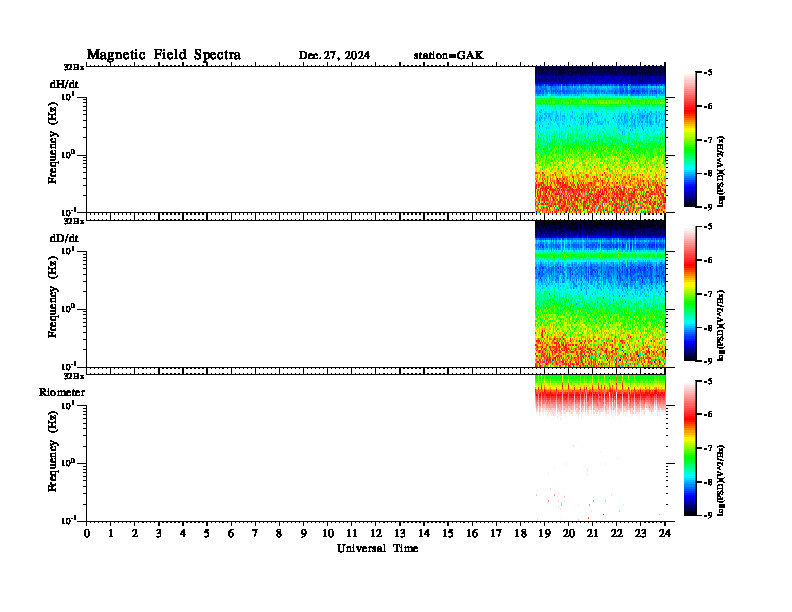The width and height of the screenshot is (792, 612).
Task: Click hour "2" on the time axis
Action: click(135, 533)
